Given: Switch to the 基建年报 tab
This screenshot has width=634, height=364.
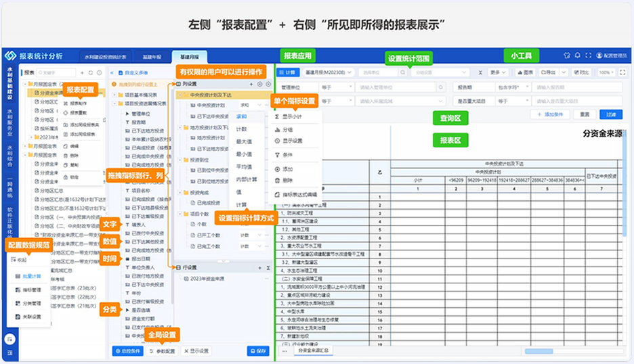Looking at the screenshot, I should [x=151, y=56].
